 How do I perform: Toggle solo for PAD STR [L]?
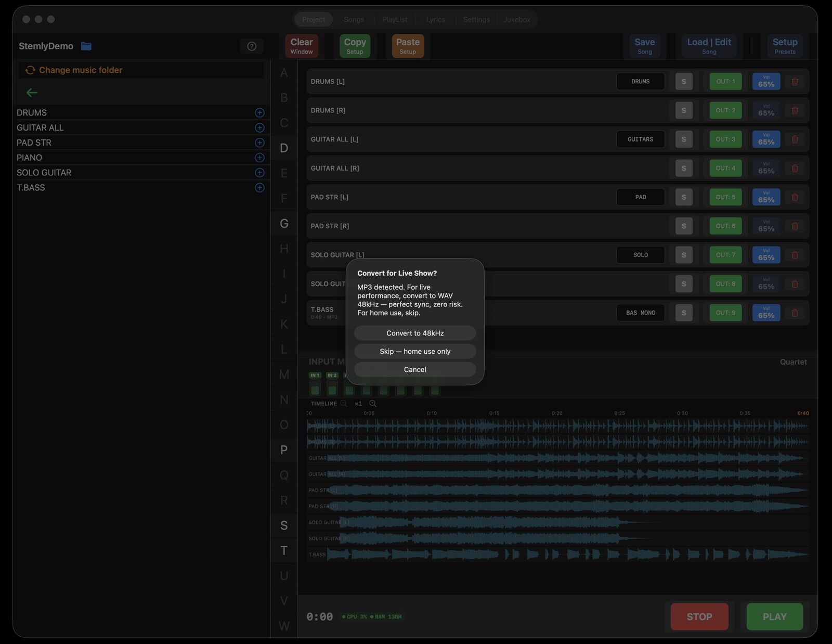point(684,197)
